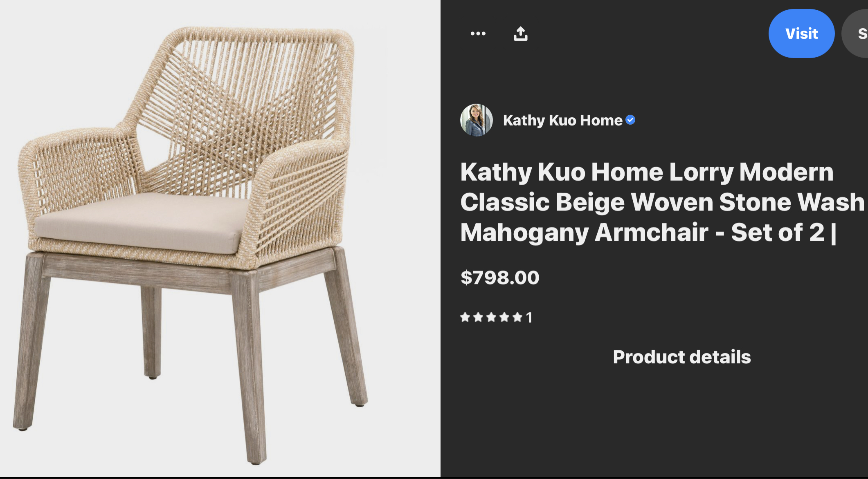Select the fifth rating star
The height and width of the screenshot is (479, 868).
517,317
